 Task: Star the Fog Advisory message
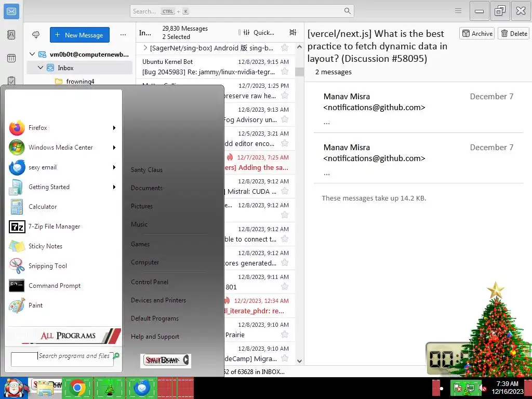point(285,119)
